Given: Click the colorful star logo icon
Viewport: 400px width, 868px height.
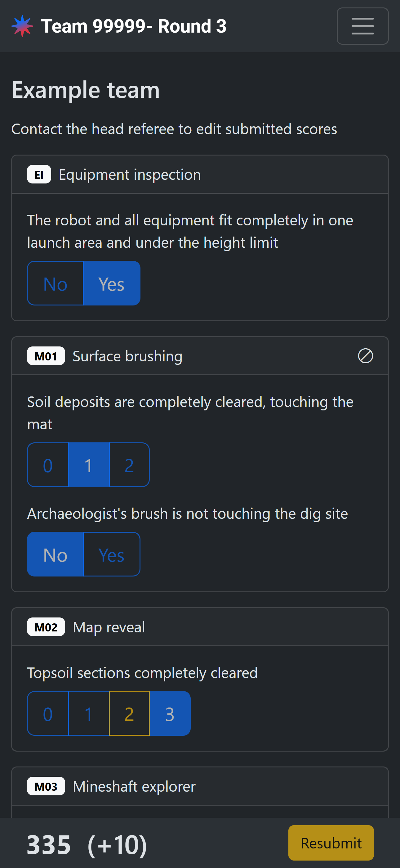Looking at the screenshot, I should pyautogui.click(x=22, y=26).
